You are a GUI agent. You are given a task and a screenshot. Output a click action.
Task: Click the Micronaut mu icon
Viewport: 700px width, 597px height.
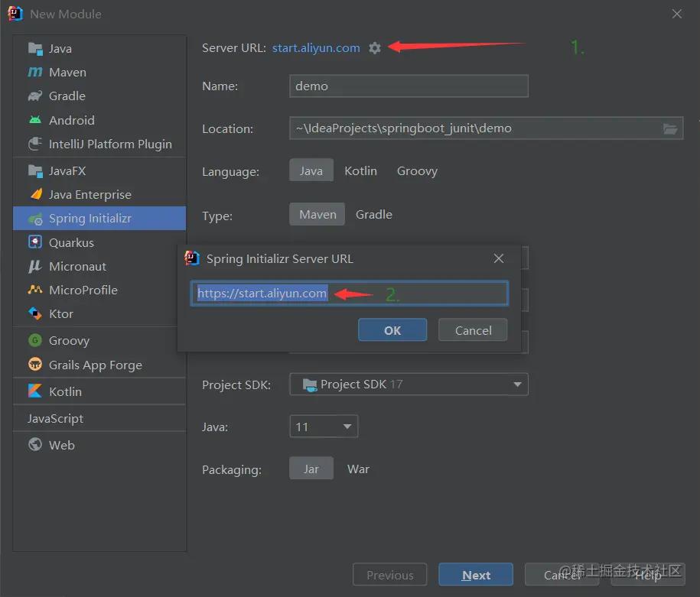[x=35, y=266]
